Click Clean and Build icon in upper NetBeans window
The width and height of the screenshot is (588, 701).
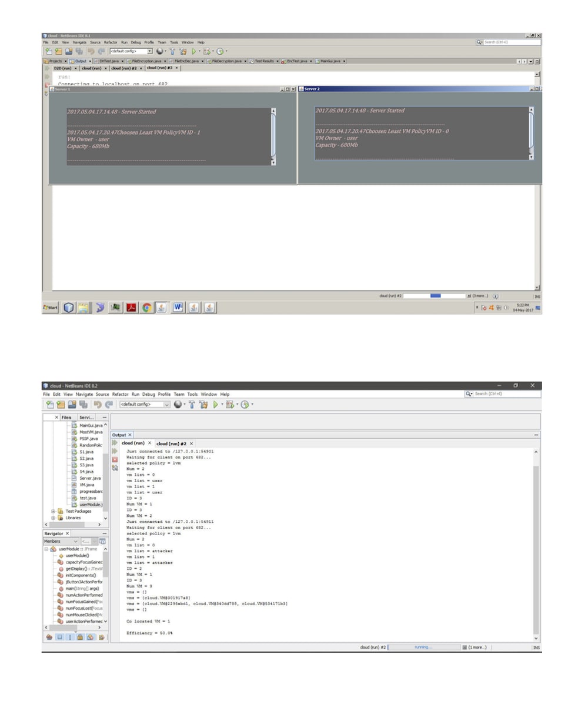[x=182, y=51]
